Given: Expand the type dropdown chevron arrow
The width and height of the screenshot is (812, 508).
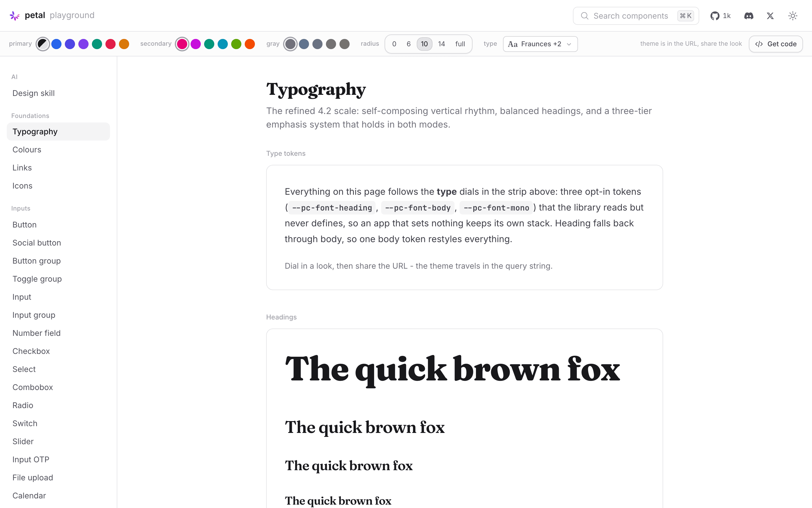Looking at the screenshot, I should pos(569,44).
